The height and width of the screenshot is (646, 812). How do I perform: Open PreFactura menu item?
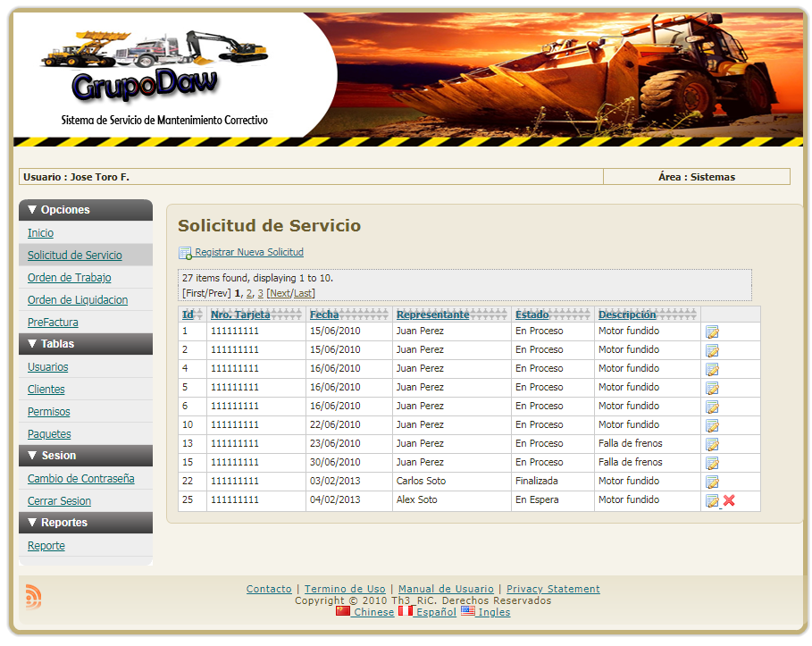click(53, 323)
